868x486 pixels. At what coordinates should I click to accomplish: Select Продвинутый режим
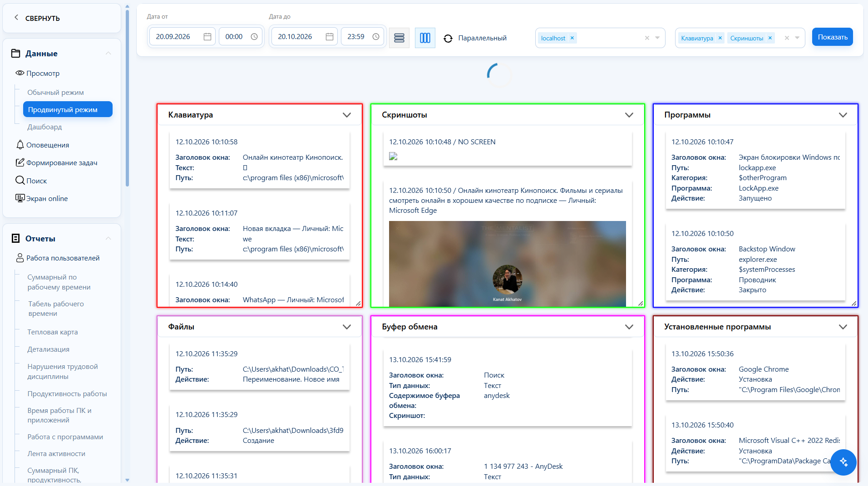tap(68, 109)
